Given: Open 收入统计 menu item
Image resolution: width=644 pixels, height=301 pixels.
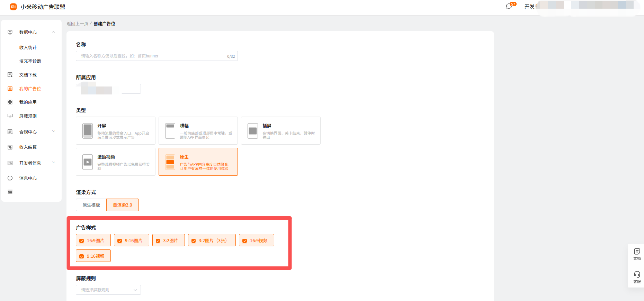Looking at the screenshot, I should (28, 48).
